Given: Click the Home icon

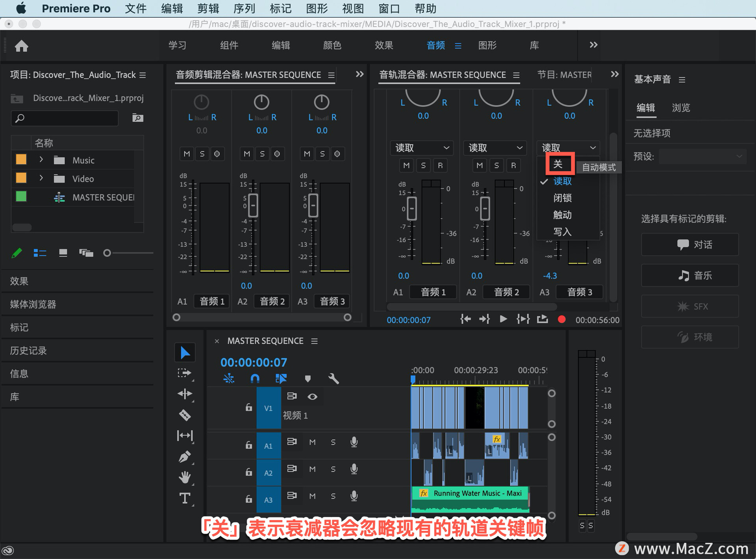Looking at the screenshot, I should coord(22,46).
